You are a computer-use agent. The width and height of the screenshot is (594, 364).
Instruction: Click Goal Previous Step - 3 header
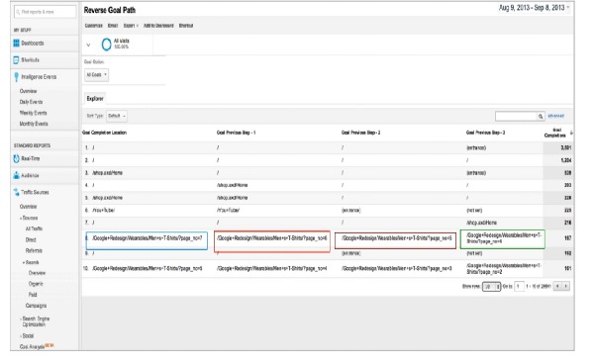(x=485, y=133)
